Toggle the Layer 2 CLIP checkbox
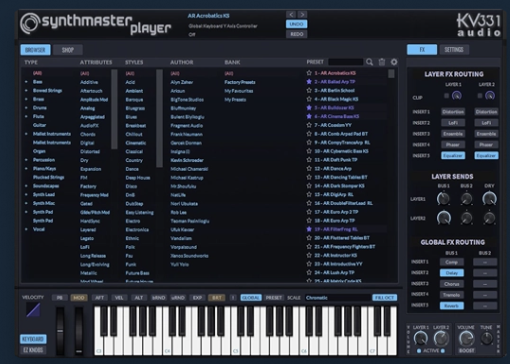The width and height of the screenshot is (510, 364). coord(480,96)
